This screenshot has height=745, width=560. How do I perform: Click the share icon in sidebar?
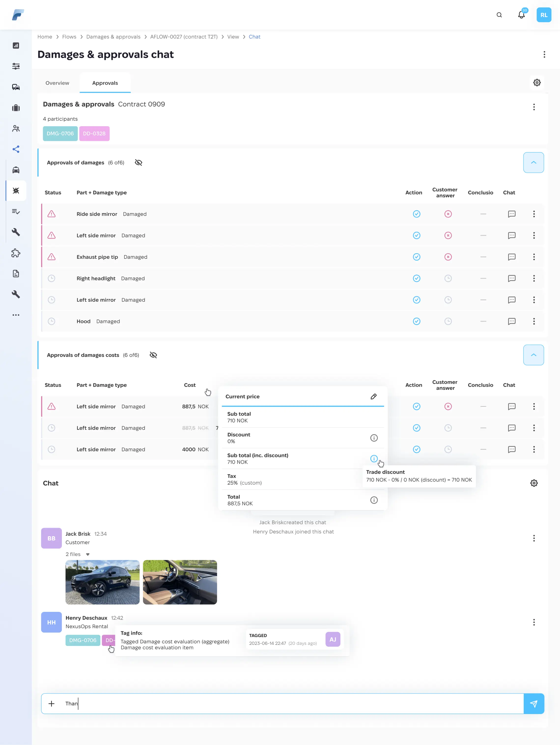tap(16, 149)
